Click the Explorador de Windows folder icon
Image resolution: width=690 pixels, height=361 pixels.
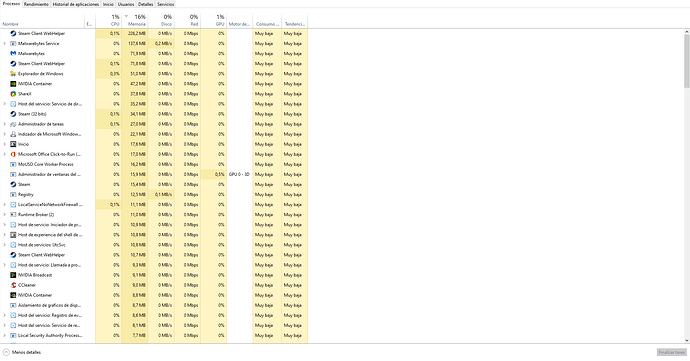(x=13, y=74)
